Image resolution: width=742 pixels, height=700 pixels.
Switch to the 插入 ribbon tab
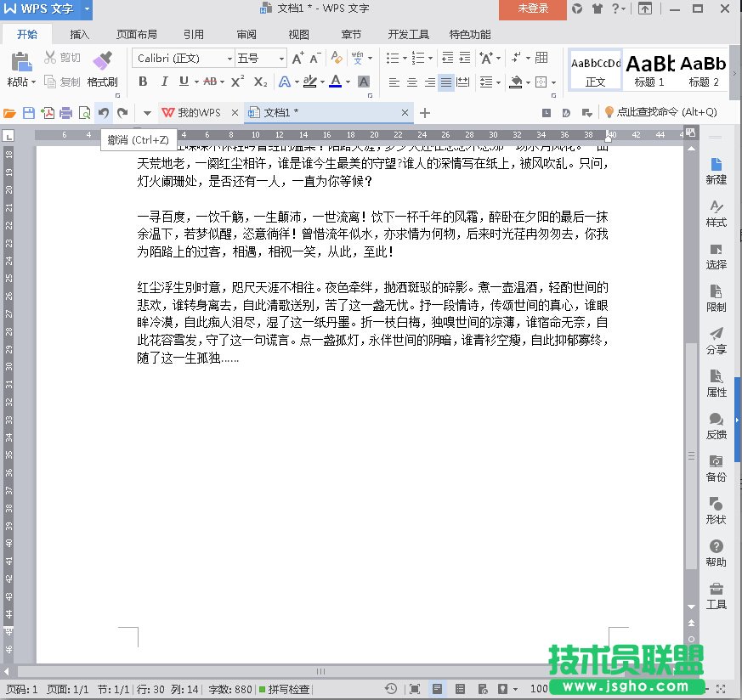(x=79, y=35)
